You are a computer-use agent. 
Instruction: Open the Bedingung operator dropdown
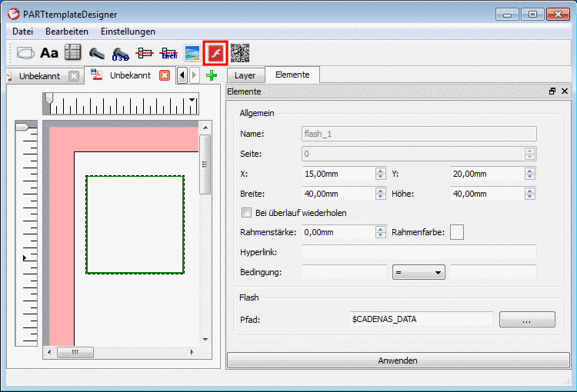pos(419,273)
